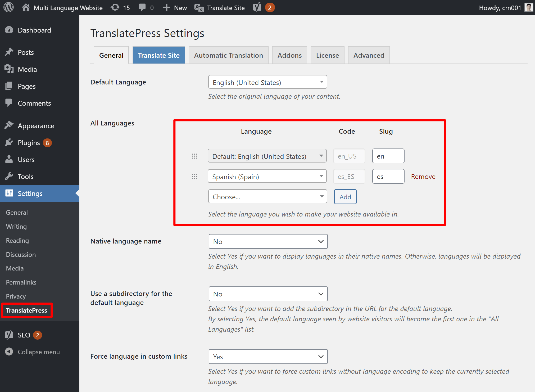This screenshot has height=392, width=535.
Task: Expand the Native language name dropdown
Action: 268,241
